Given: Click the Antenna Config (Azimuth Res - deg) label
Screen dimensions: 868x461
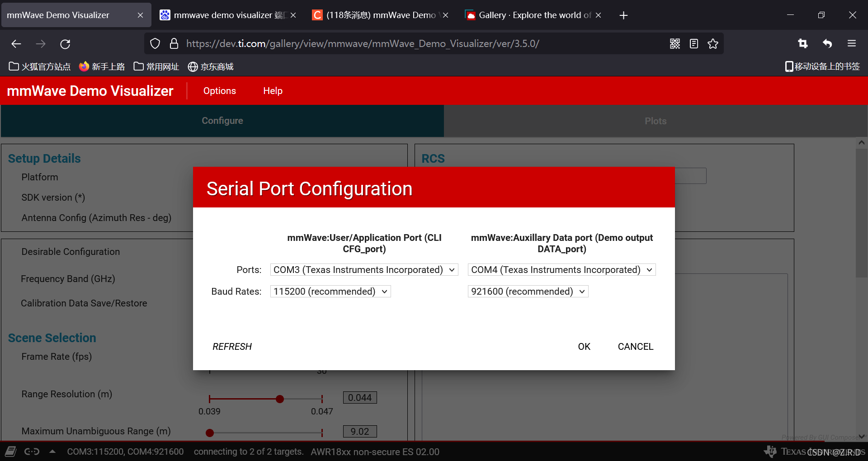Looking at the screenshot, I should point(97,218).
